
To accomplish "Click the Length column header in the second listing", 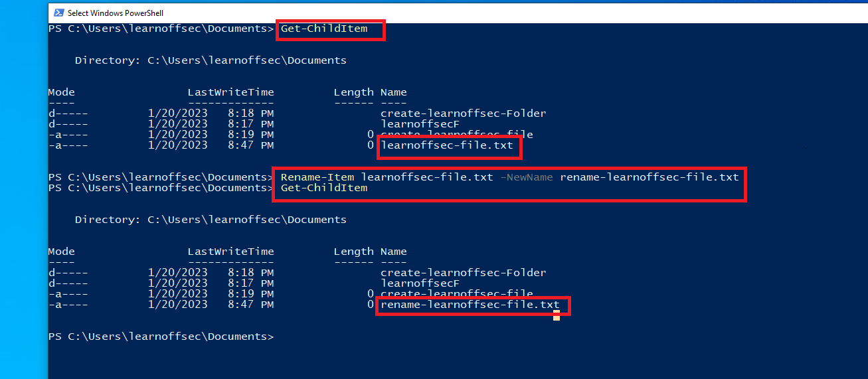I will pos(353,252).
